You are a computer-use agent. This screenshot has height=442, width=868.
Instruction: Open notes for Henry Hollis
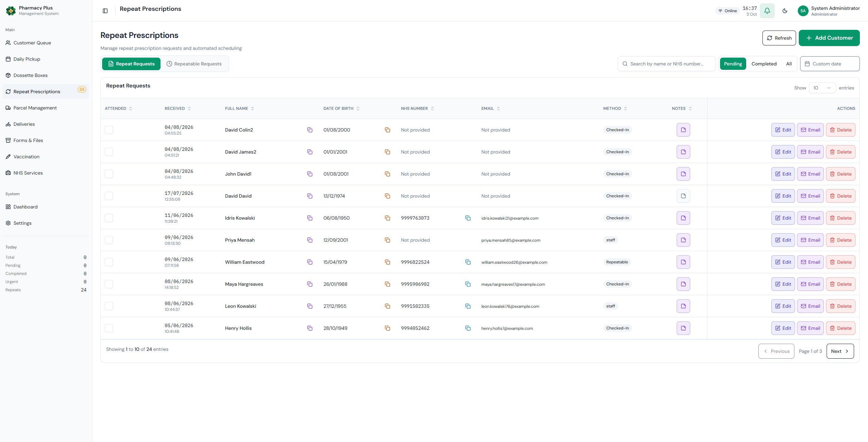pos(683,328)
